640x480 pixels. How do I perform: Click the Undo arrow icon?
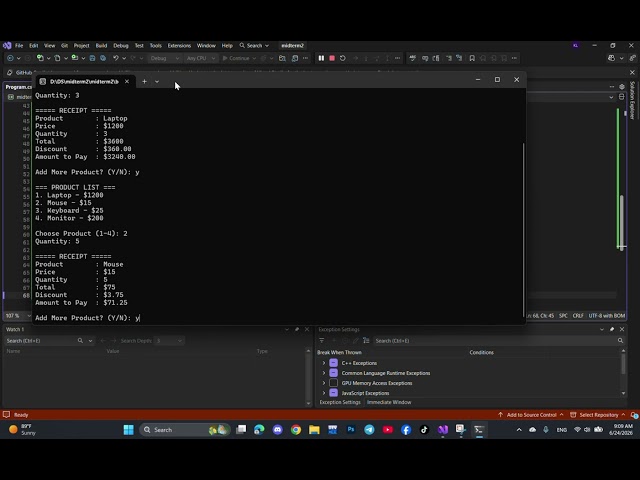coord(116,58)
